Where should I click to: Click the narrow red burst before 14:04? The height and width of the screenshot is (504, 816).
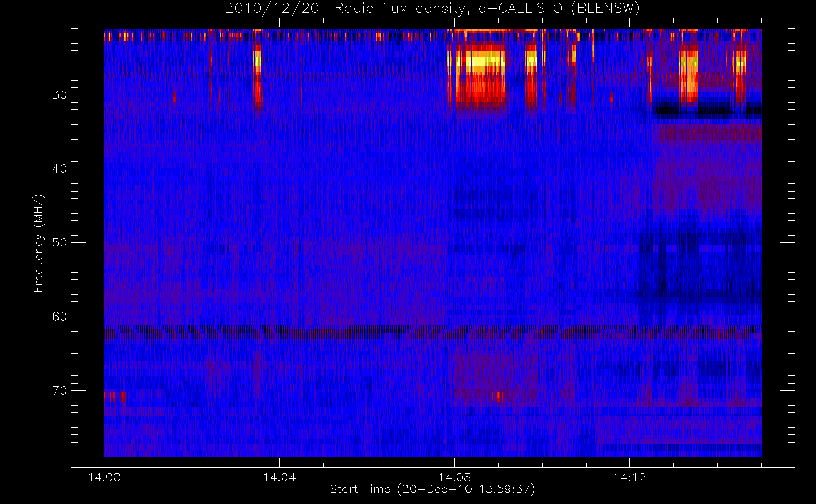point(258,77)
